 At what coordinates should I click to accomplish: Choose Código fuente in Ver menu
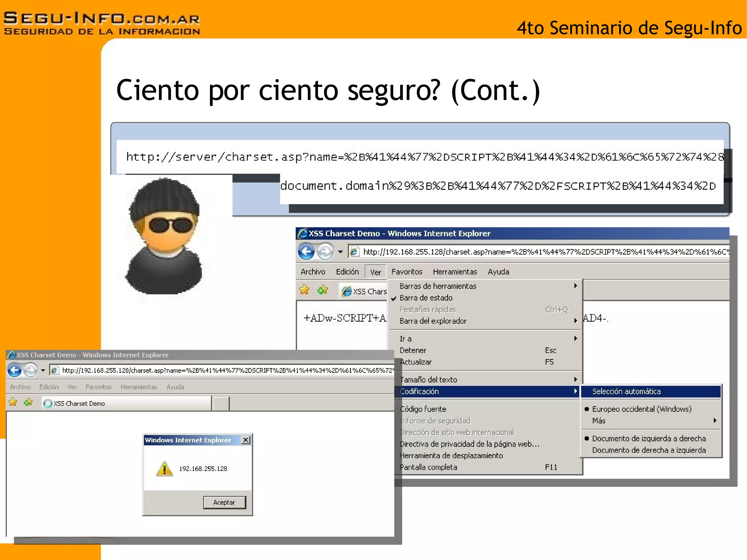(x=488, y=409)
